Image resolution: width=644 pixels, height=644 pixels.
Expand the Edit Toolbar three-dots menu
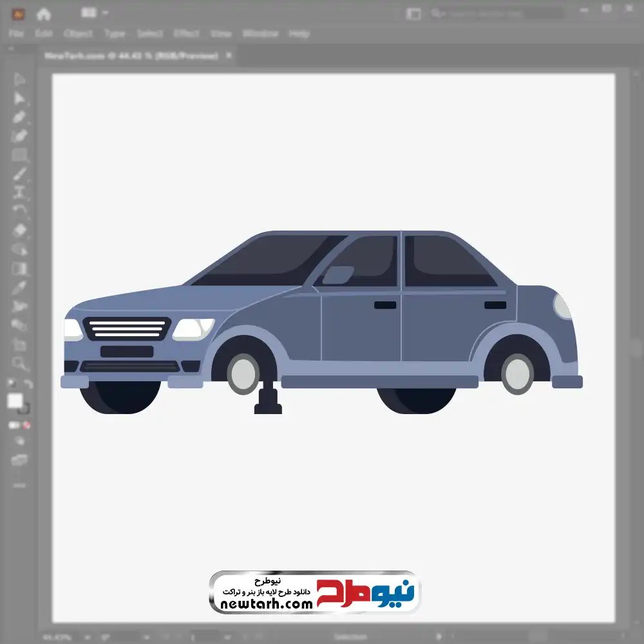click(19, 485)
